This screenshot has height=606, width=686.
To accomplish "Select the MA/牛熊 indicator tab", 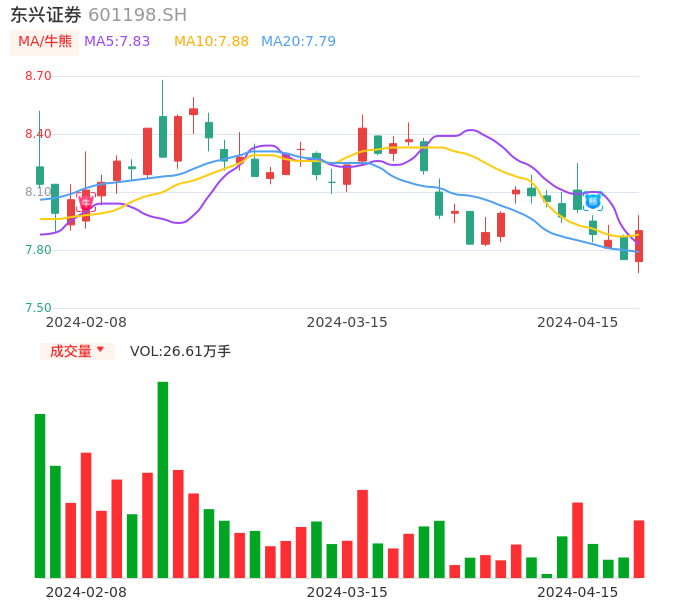I will click(x=44, y=42).
